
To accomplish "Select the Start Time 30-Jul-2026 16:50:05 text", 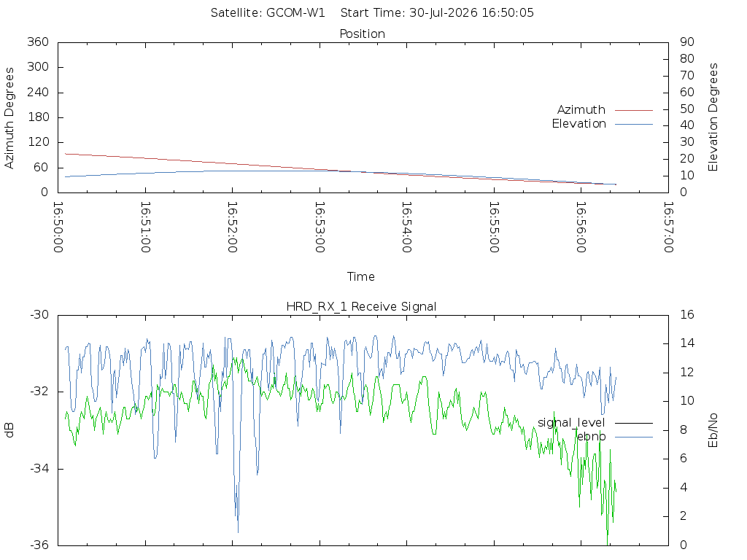I will [x=437, y=13].
